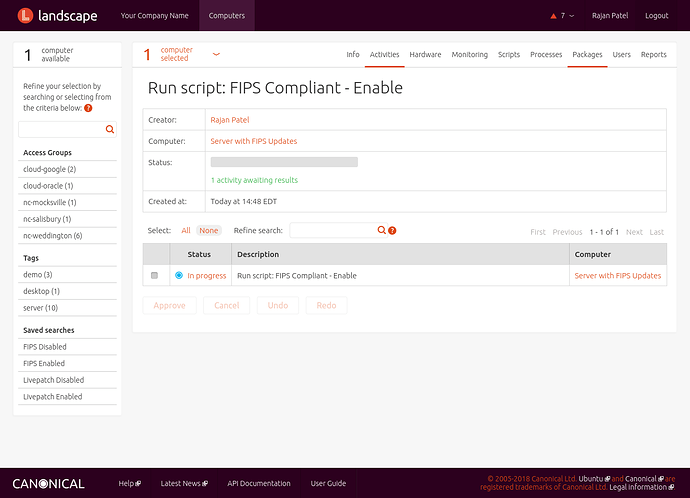Open Legal information footer link
This screenshot has height=498, width=690.
642,487
